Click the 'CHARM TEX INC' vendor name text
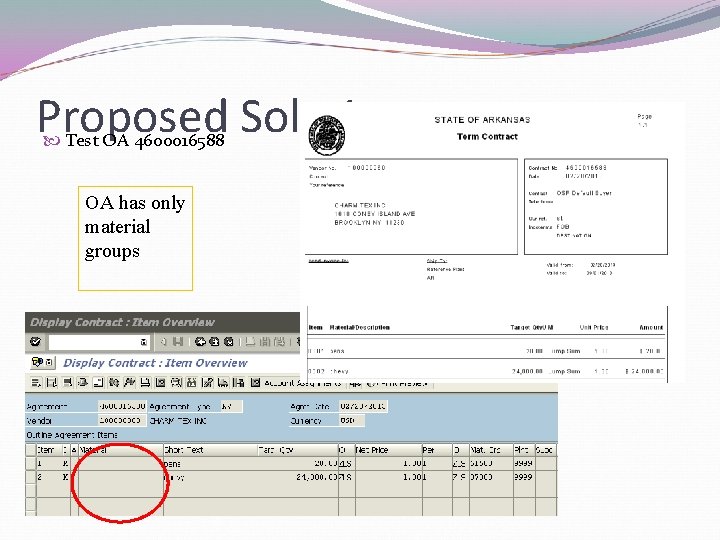 (178, 421)
